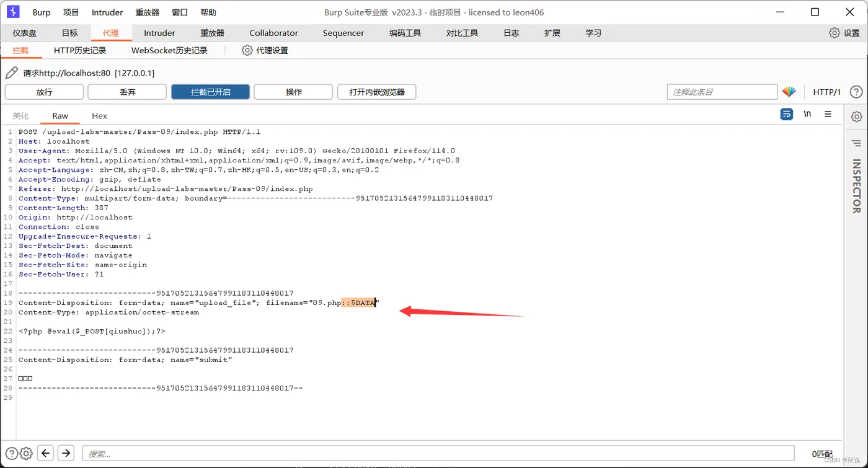Switch to the 重放器 tool tab
868x468 pixels.
(x=212, y=33)
